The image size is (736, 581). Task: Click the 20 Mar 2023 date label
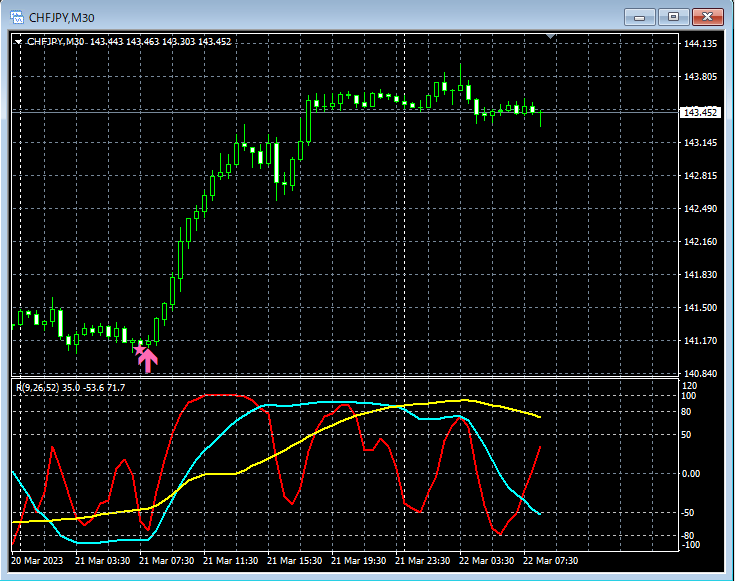click(37, 560)
